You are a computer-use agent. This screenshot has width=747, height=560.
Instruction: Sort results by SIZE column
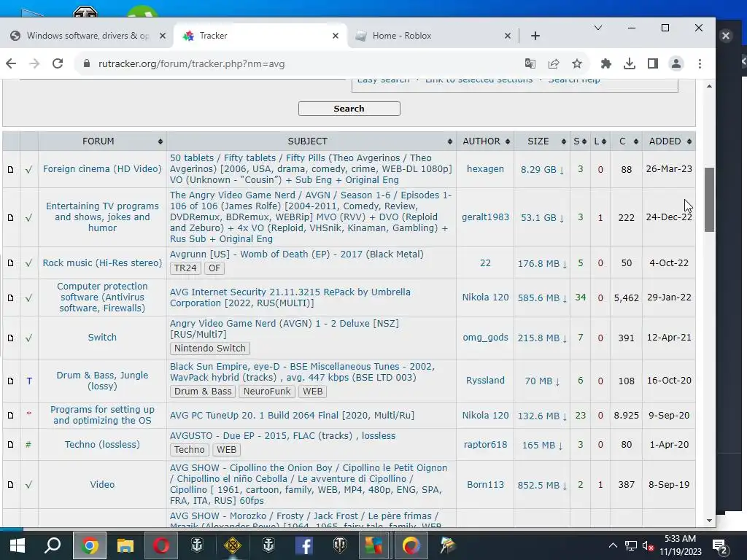click(x=543, y=141)
